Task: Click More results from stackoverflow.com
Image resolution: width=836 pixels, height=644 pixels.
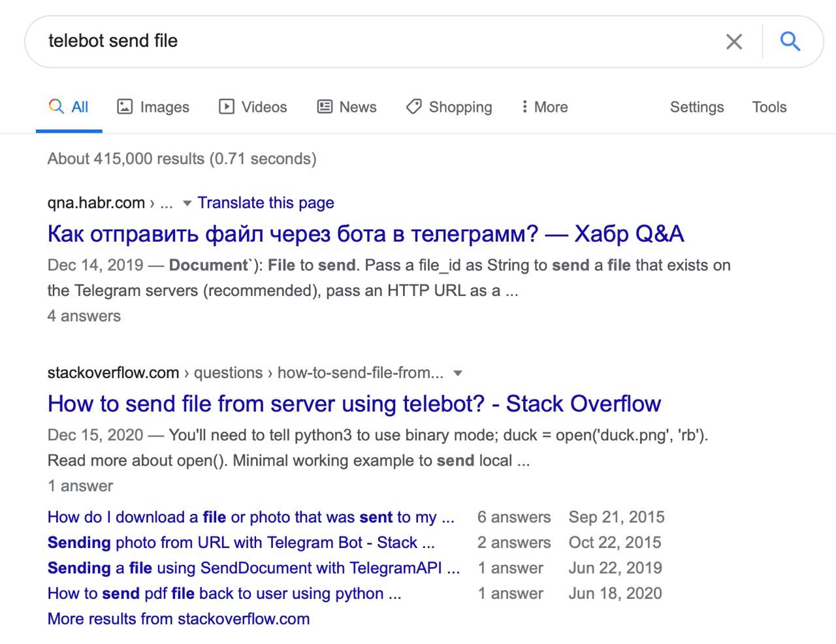Action: pos(178,619)
